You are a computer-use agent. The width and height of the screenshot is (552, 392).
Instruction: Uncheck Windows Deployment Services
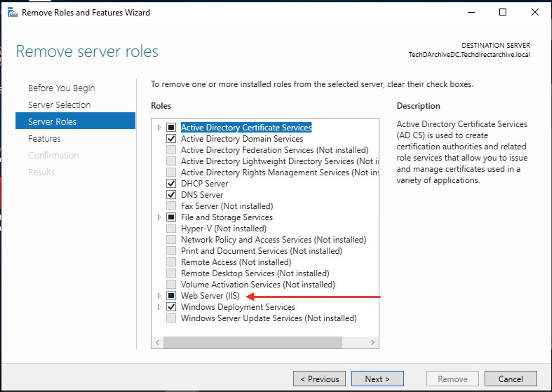pos(171,307)
